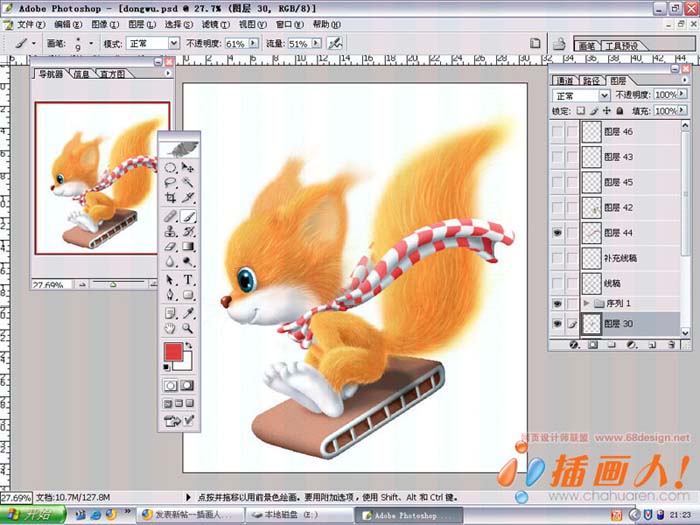This screenshot has height=525, width=700.
Task: Expand the 序列 1 layer group
Action: pyautogui.click(x=586, y=304)
